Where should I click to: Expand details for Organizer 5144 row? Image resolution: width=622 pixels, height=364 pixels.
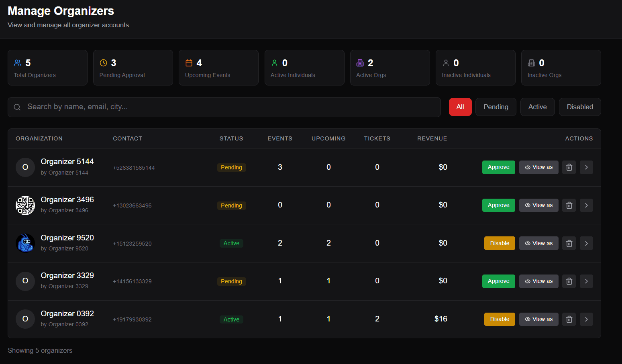(586, 167)
